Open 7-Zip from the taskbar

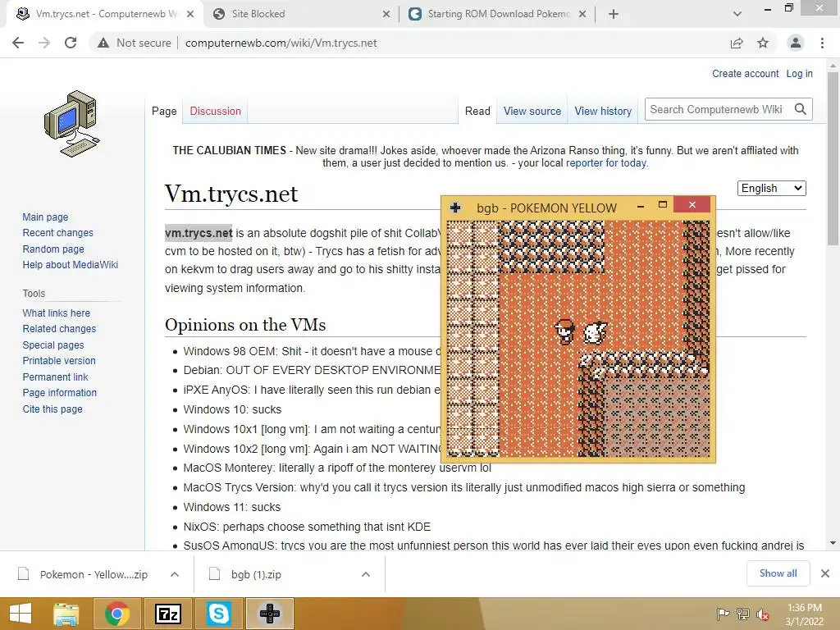pyautogui.click(x=167, y=614)
